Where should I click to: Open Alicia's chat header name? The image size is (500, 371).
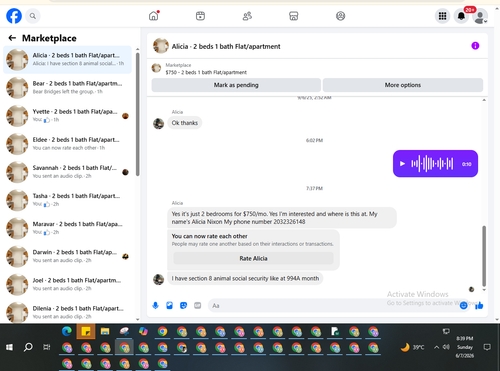pyautogui.click(x=226, y=46)
